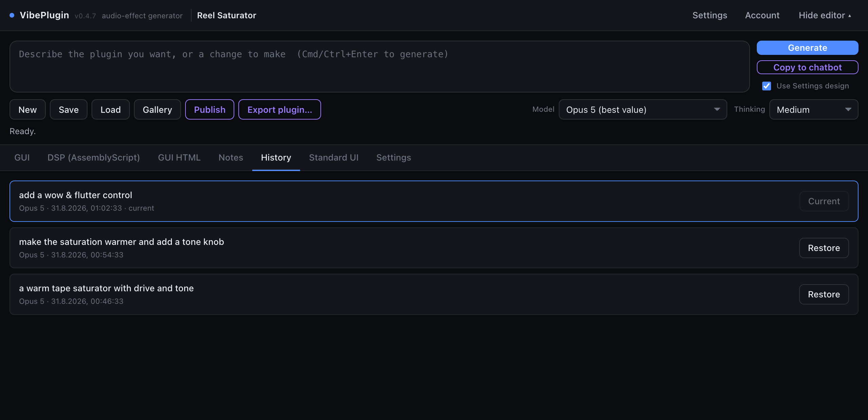Collapse the editor with Hide editor

click(x=825, y=15)
